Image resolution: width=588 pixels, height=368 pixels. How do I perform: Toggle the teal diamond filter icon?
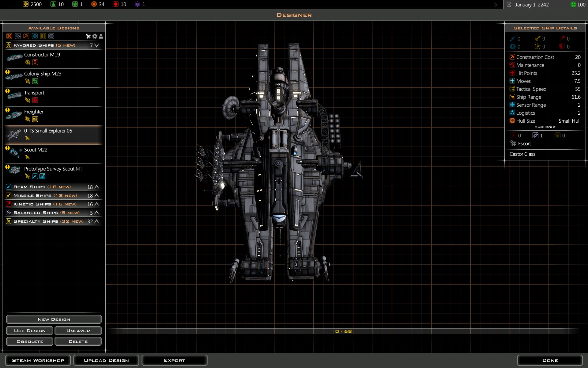pyautogui.click(x=35, y=36)
